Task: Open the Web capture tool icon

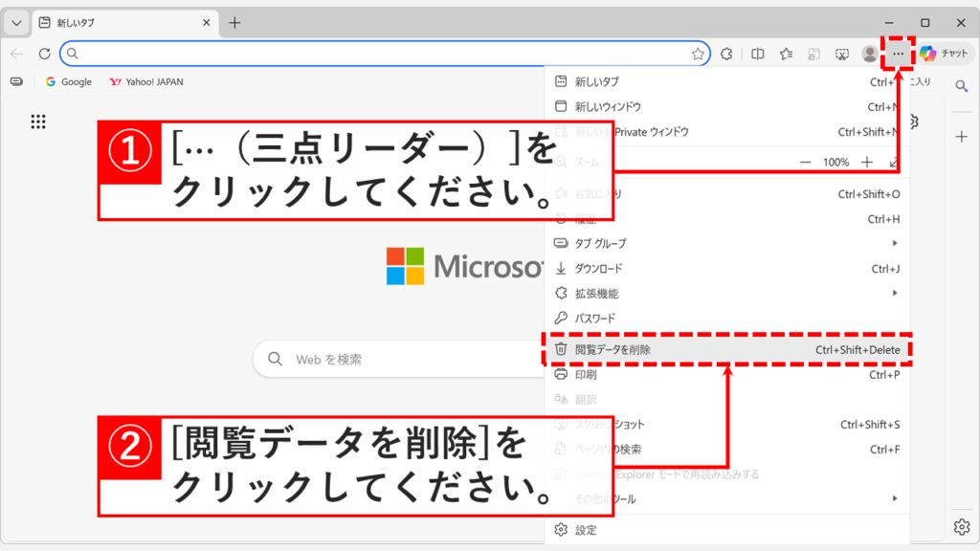Action: click(842, 55)
